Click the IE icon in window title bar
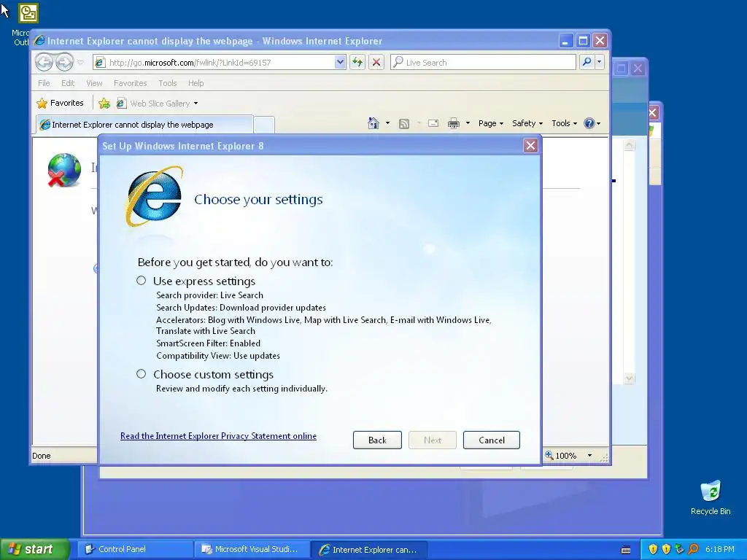Viewport: 747px width, 560px height. click(x=39, y=41)
